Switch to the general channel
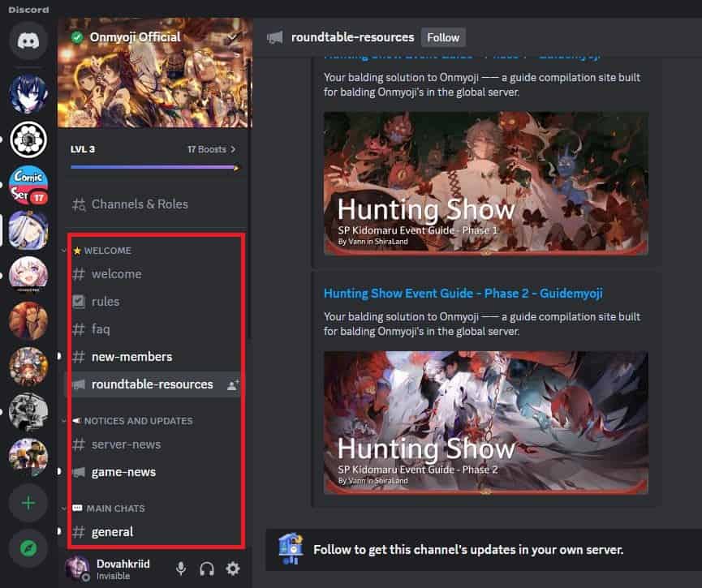 (155, 531)
